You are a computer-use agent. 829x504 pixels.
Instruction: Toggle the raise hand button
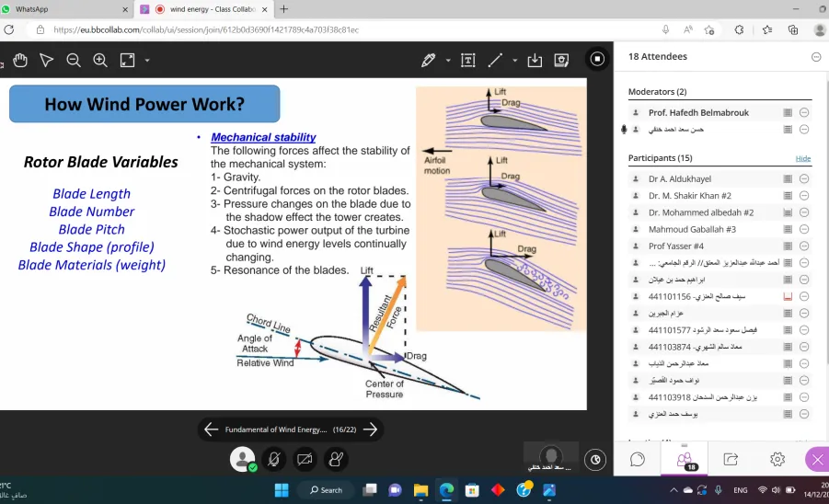[336, 459]
